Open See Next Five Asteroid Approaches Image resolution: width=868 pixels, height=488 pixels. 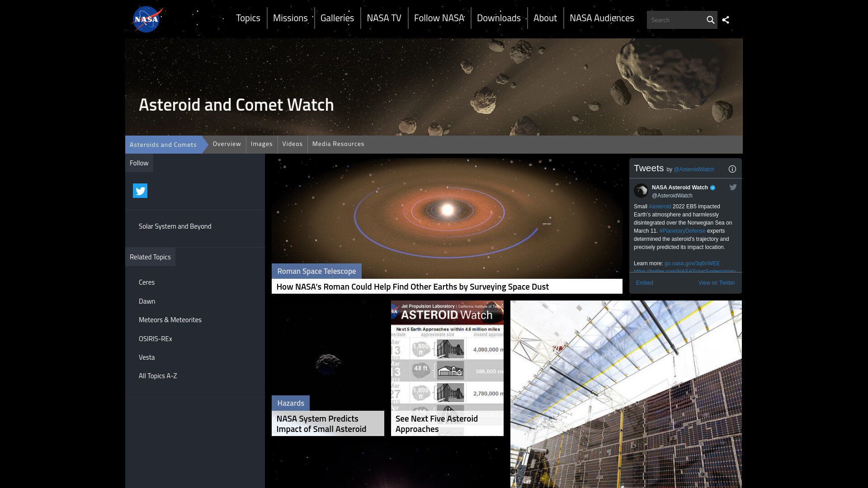click(437, 424)
